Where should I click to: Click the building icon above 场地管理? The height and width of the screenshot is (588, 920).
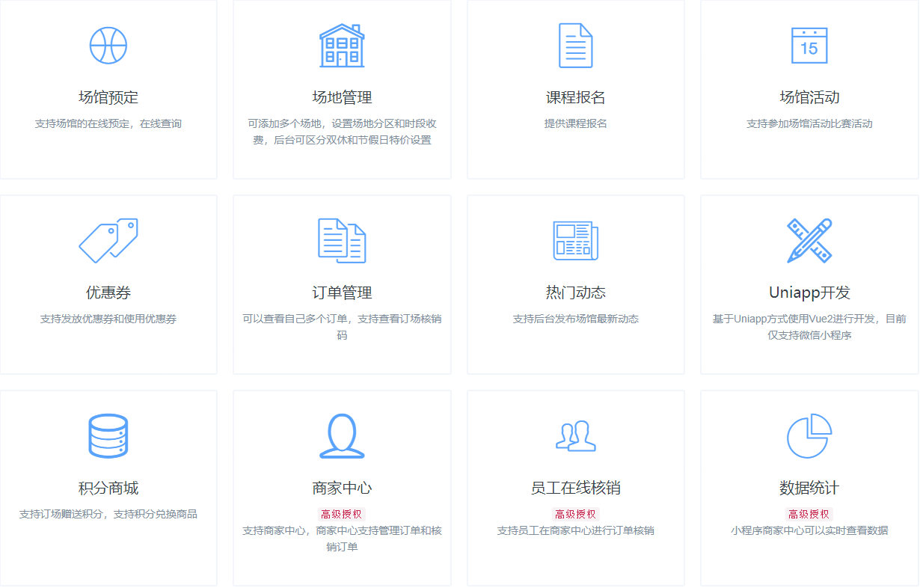[x=342, y=46]
